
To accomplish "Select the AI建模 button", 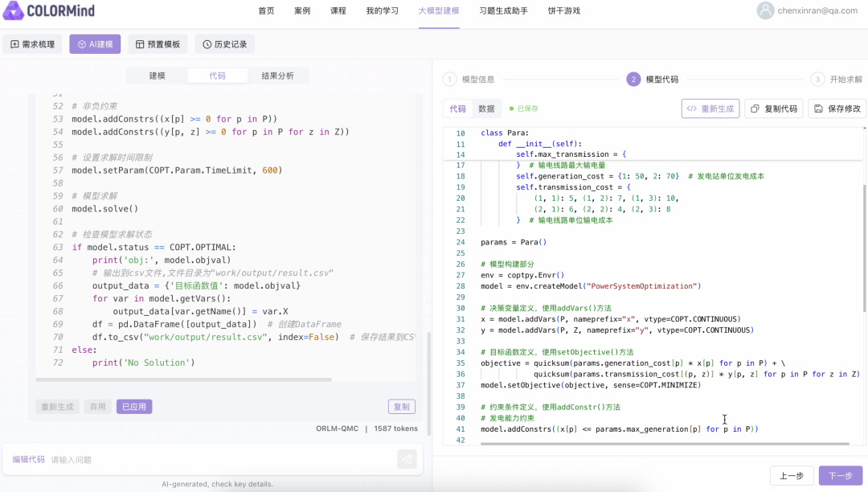I will [95, 44].
